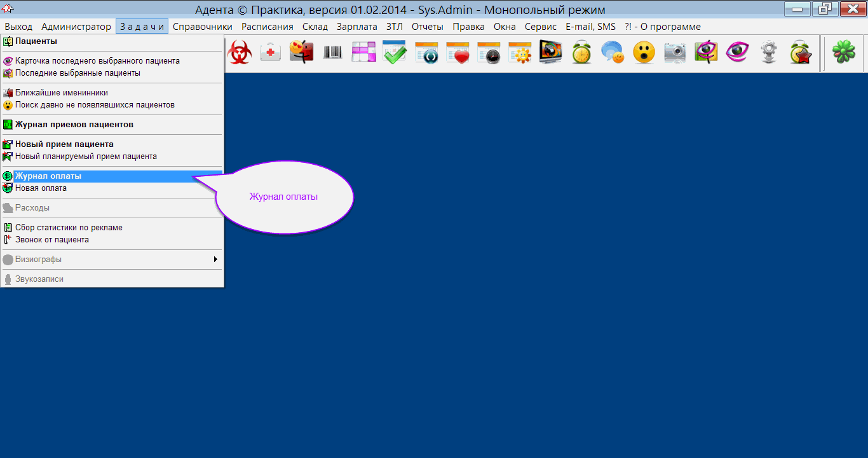
Task: Click the surprised yellow face toolbar icon
Action: pyautogui.click(x=644, y=53)
